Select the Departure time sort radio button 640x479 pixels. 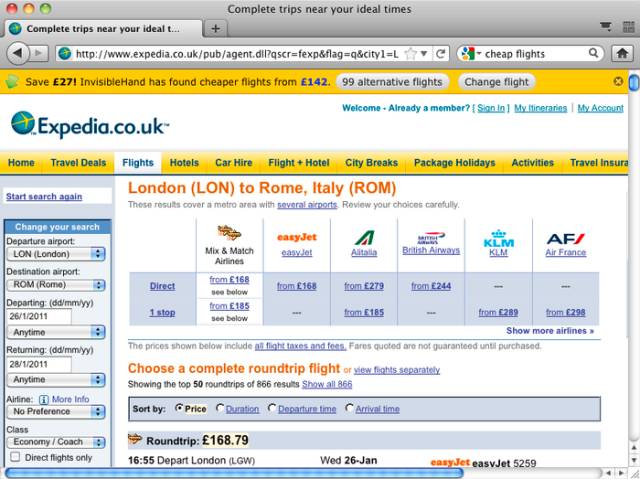coord(272,408)
